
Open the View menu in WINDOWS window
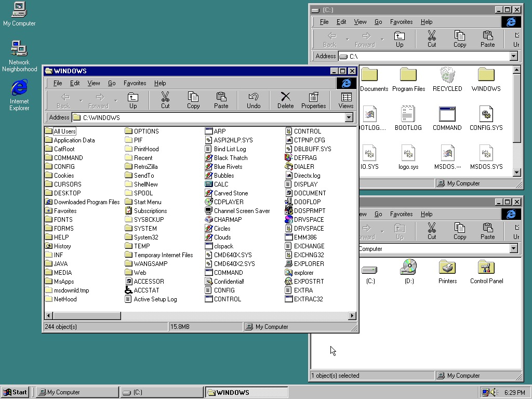[x=94, y=83]
